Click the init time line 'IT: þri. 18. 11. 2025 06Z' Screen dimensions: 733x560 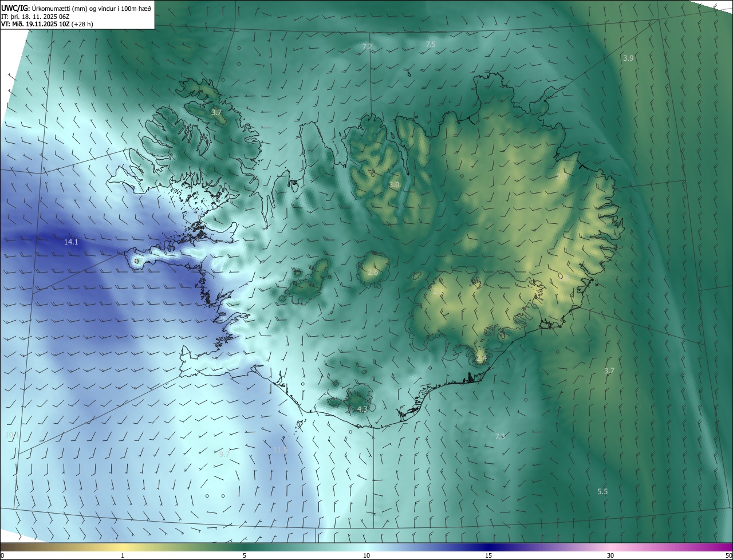click(36, 16)
